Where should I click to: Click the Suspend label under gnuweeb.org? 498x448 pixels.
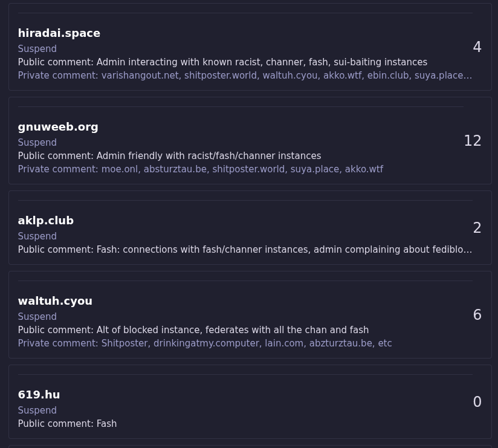(37, 143)
